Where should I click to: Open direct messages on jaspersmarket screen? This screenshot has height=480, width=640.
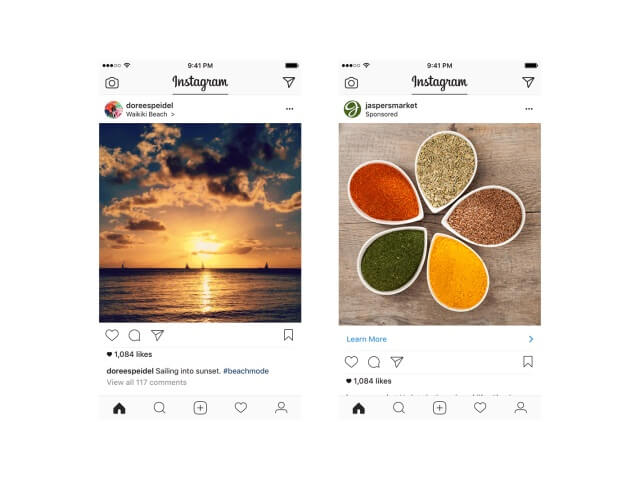528,82
